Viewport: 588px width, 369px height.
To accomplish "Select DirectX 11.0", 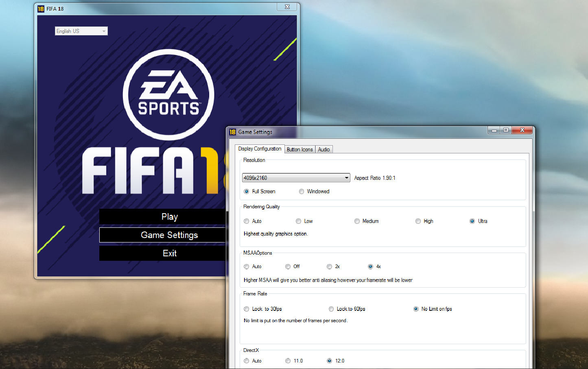I will coord(288,361).
